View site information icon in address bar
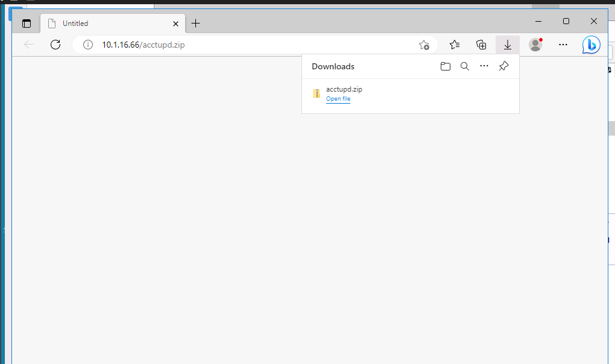This screenshot has width=615, height=364. point(88,45)
